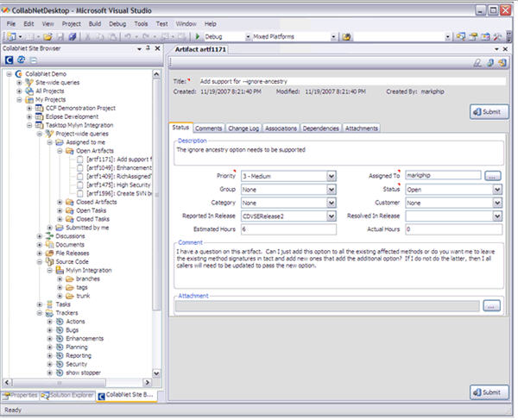Viewport: 518px width, 420px height.
Task: Select the Bugs tracker icon in tree
Action: [x=60, y=330]
